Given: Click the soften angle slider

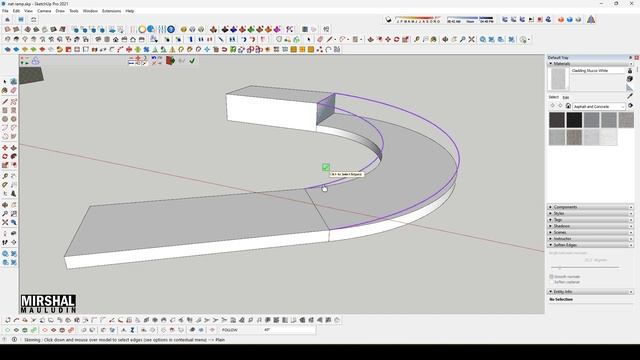Looking at the screenshot, I should coord(585,267).
